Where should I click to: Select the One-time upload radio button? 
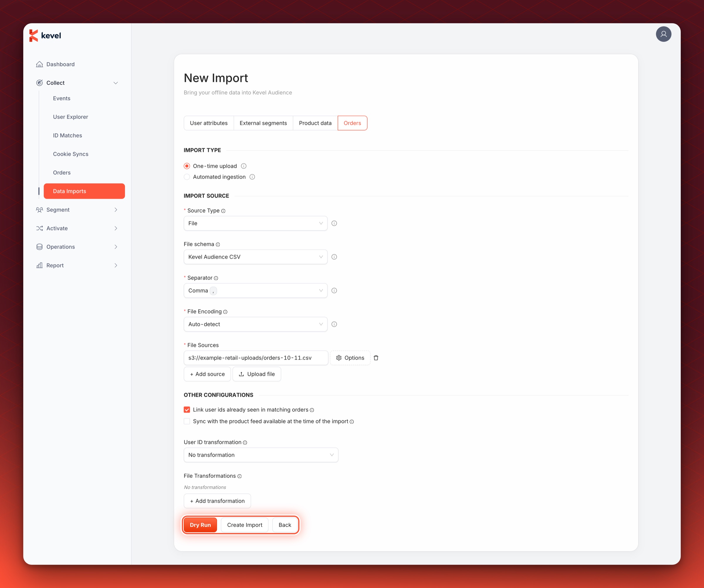click(x=187, y=166)
